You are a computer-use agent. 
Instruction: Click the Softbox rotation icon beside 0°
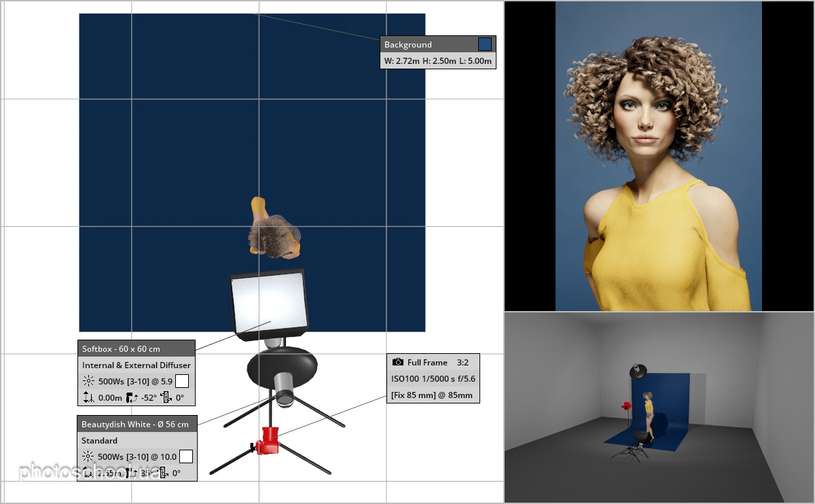[166, 398]
